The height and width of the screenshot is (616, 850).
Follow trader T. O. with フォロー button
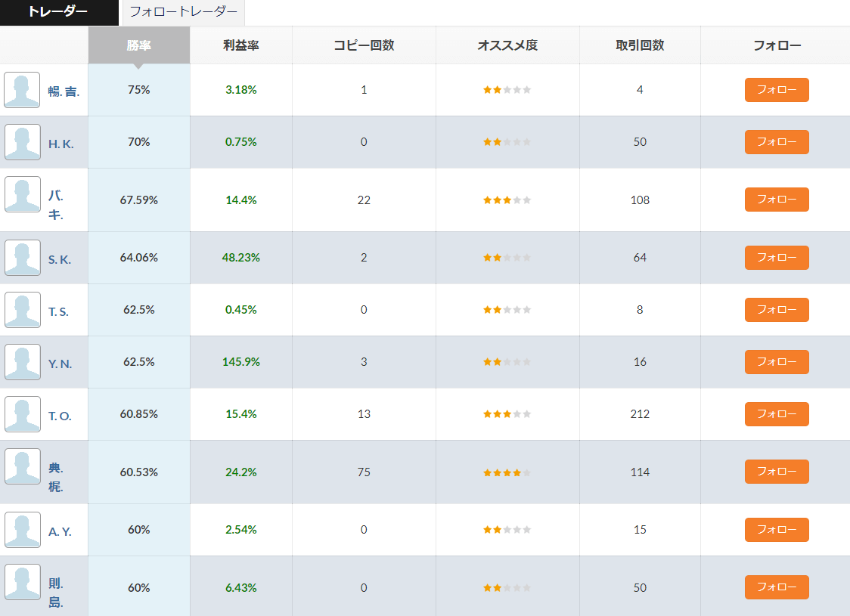[x=777, y=414]
